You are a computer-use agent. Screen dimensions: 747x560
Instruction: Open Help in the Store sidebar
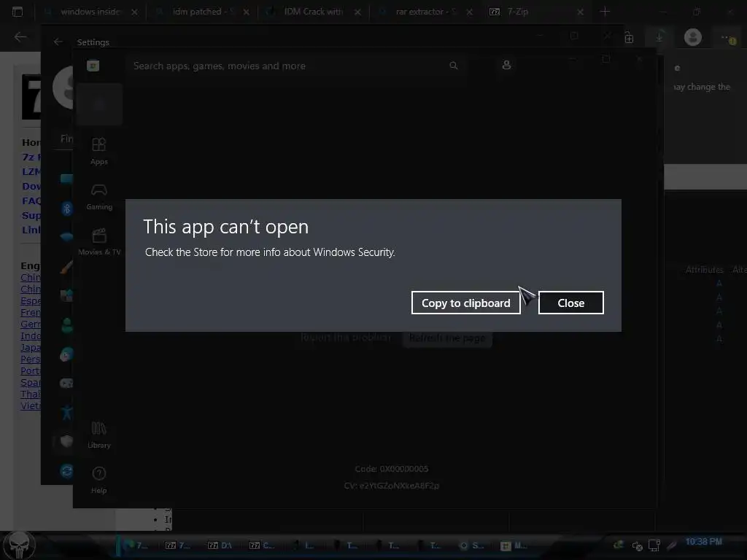coord(99,480)
